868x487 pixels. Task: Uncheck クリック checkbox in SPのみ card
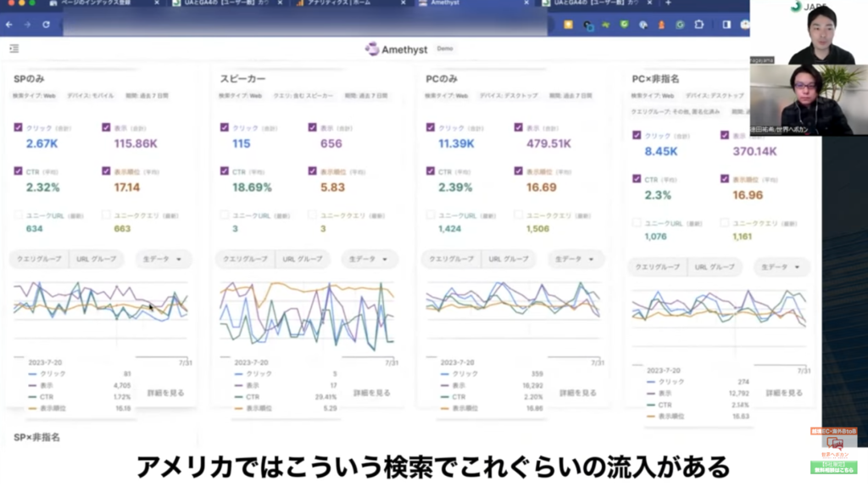coord(19,127)
